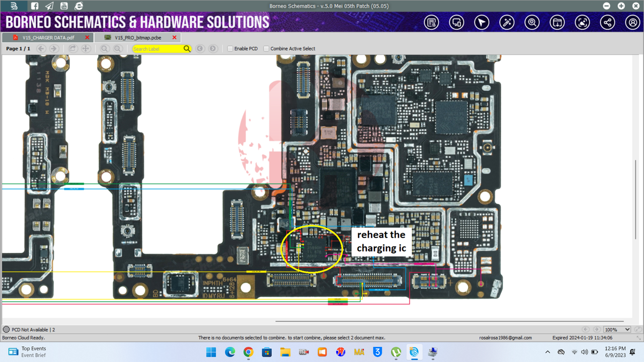The width and height of the screenshot is (644, 362).
Task: Click the share icon in banner
Action: click(607, 23)
